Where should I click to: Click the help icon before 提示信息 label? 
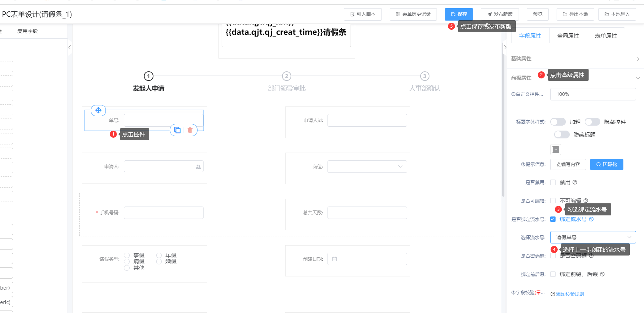(523, 164)
